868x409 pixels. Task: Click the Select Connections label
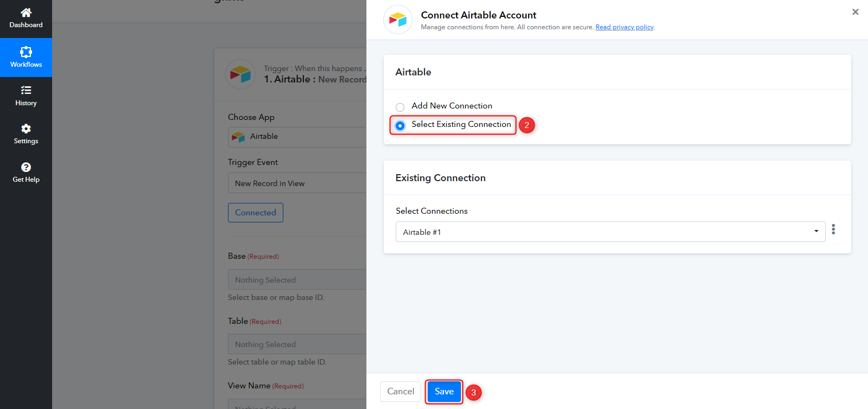pyautogui.click(x=432, y=211)
